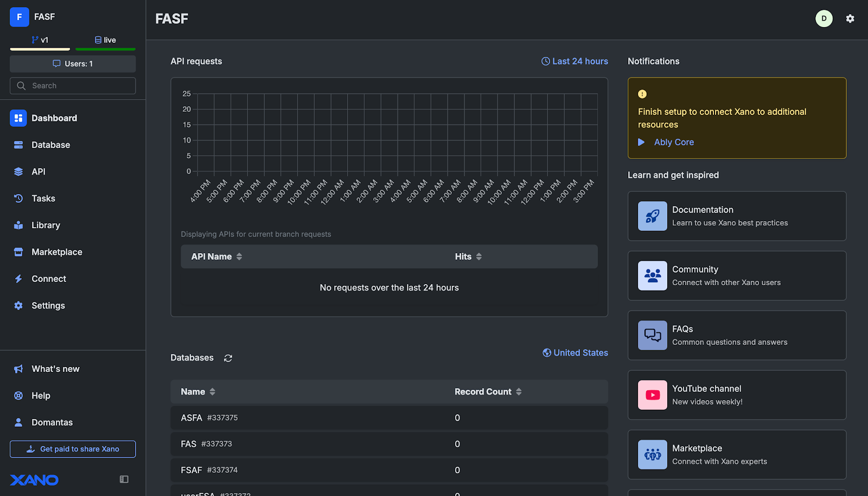Click the FASF workspace logo icon
Viewport: 868px width, 496px height.
(x=20, y=17)
